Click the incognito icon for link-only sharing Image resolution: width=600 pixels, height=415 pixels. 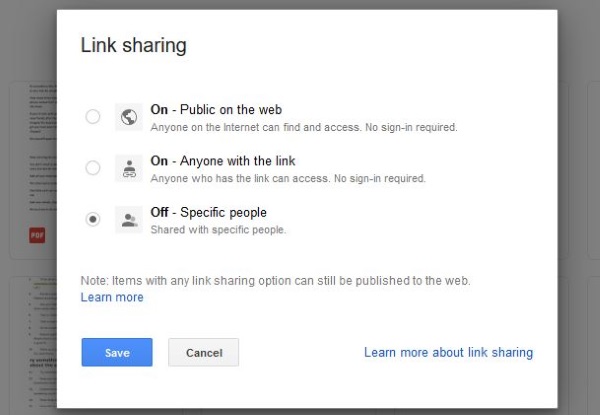[x=128, y=168]
